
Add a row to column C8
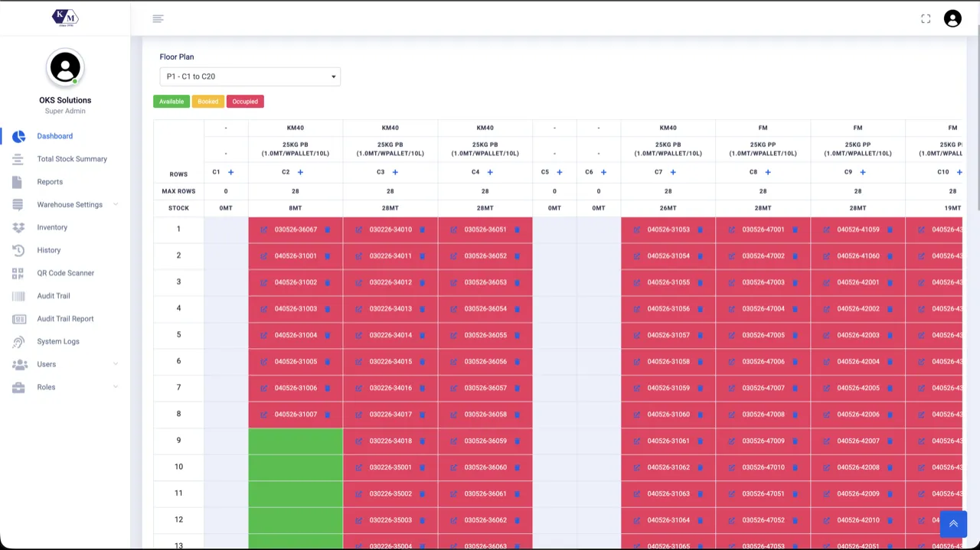(x=768, y=172)
